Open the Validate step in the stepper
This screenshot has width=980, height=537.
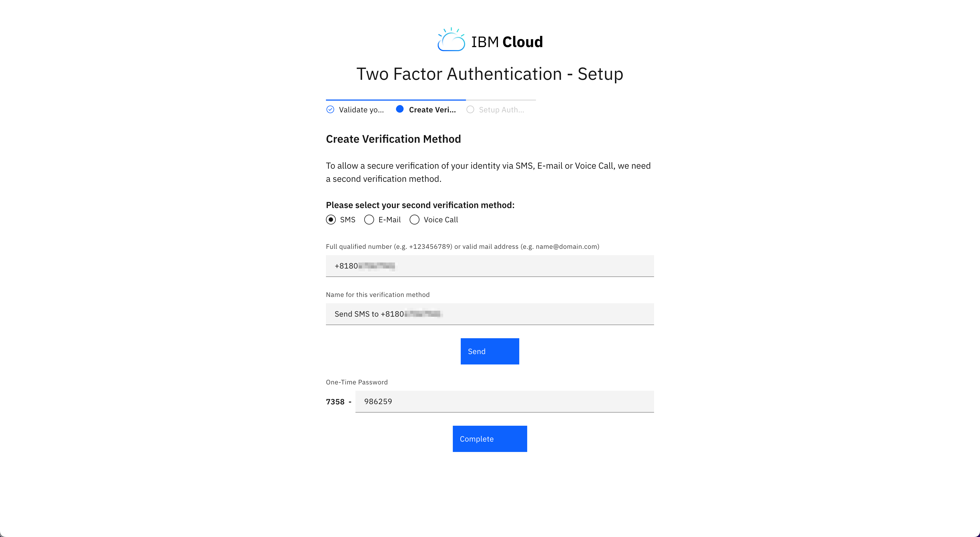[x=361, y=110]
